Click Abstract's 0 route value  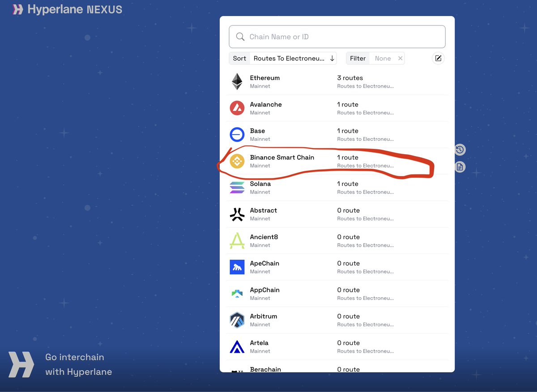coord(348,211)
